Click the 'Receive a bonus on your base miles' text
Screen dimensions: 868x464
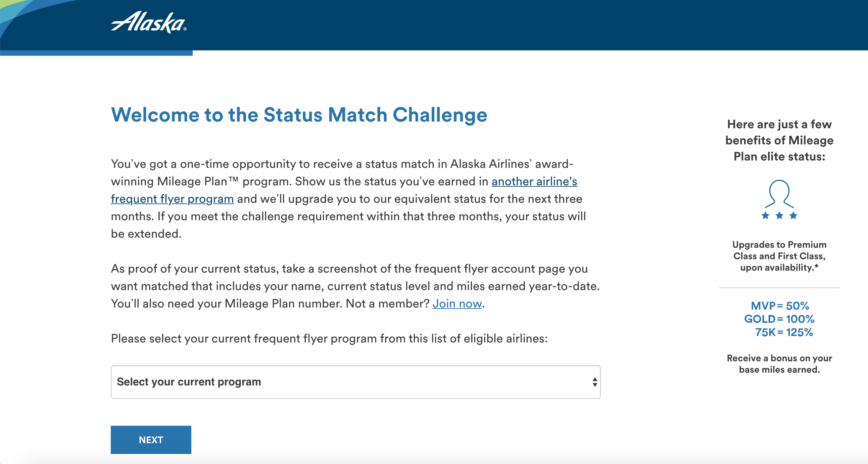pos(779,364)
